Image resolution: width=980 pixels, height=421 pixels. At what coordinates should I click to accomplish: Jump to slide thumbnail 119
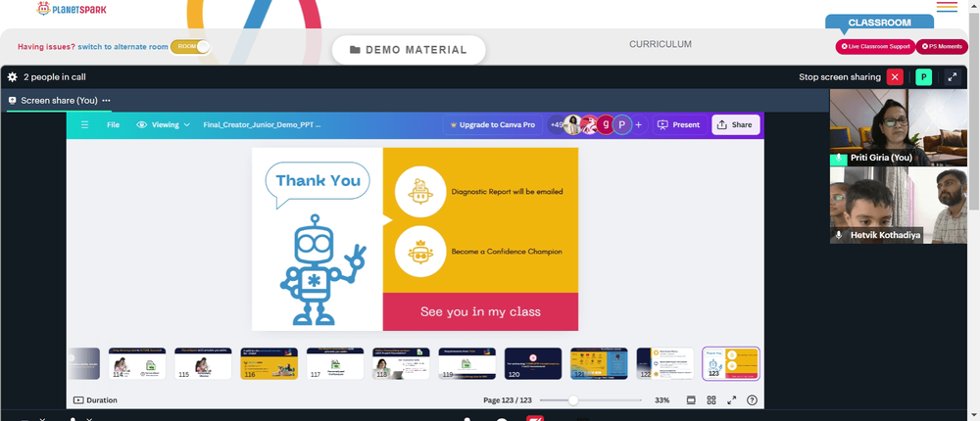(x=466, y=363)
